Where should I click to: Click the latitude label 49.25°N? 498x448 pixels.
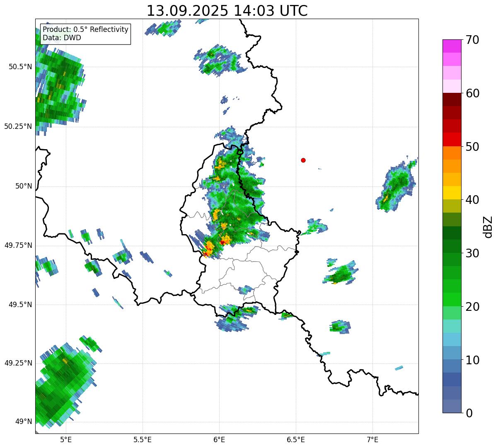click(x=18, y=363)
